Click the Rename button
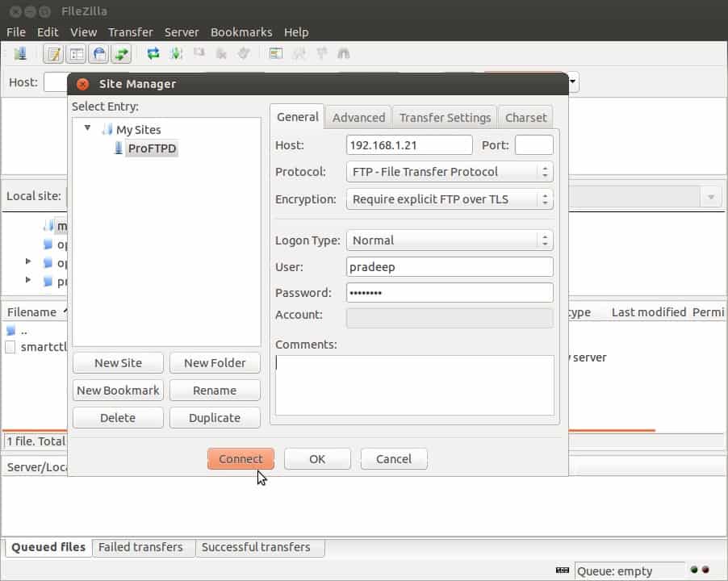Viewport: 728px width, 581px height. click(215, 391)
